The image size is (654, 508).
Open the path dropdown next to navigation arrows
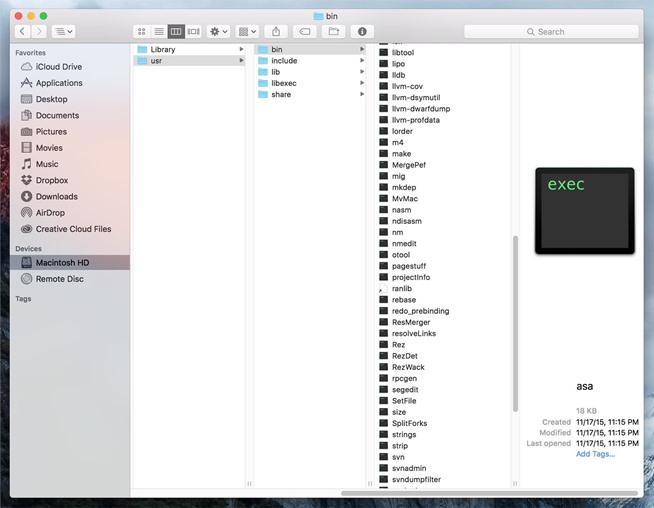coord(63,32)
